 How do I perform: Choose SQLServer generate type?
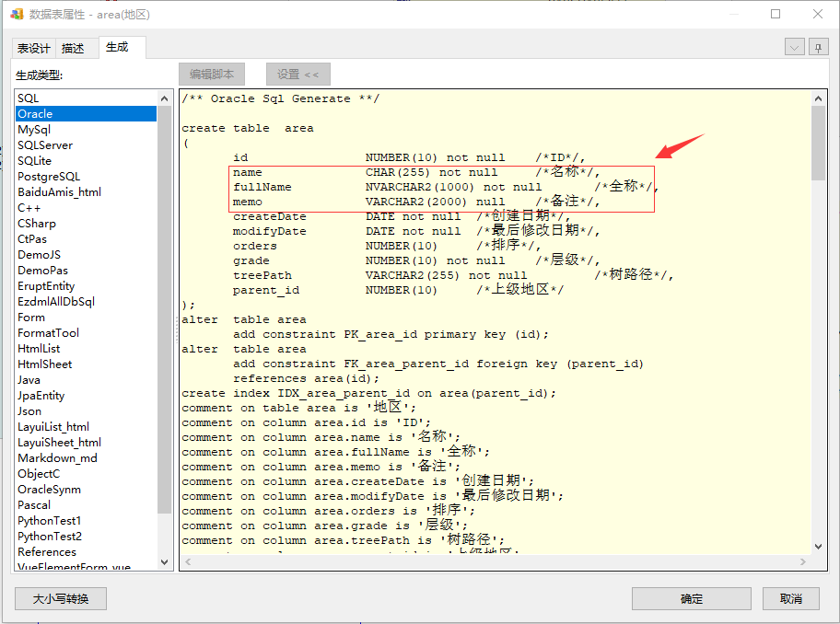click(87, 145)
